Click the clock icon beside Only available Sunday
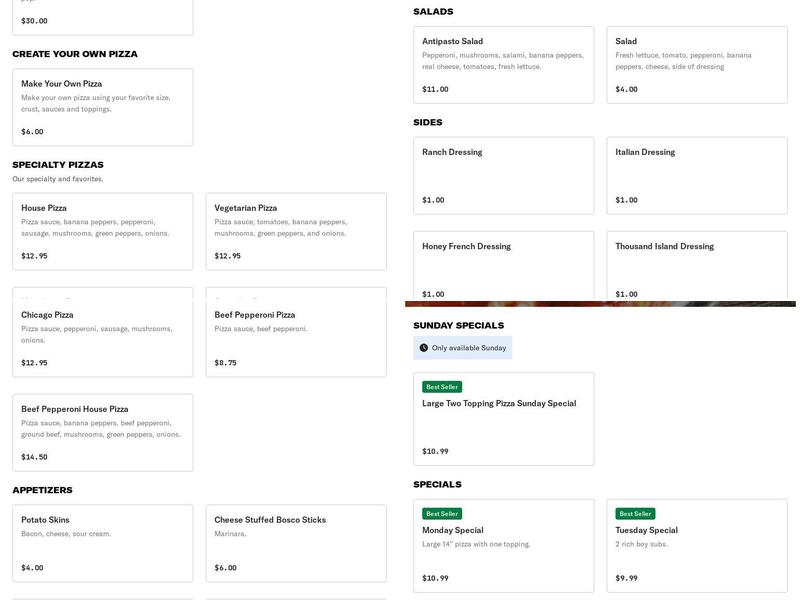Image resolution: width=800 pixels, height=600 pixels. (423, 348)
